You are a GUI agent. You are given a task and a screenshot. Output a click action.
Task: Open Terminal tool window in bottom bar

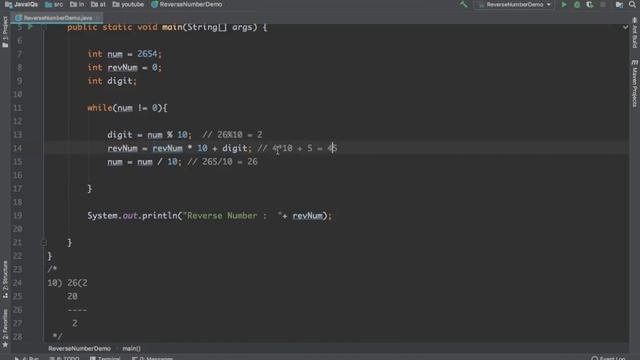coord(105,358)
